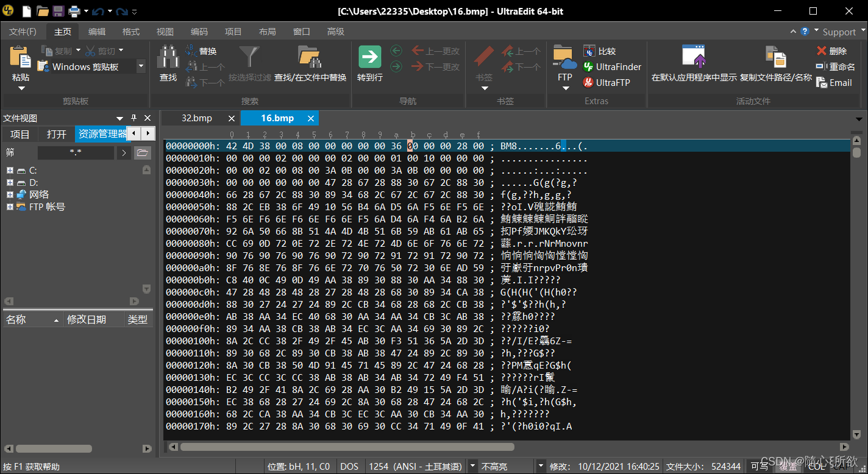Screen dimensions: 868x474
Task: Click the file filter *.* input field
Action: [x=76, y=153]
